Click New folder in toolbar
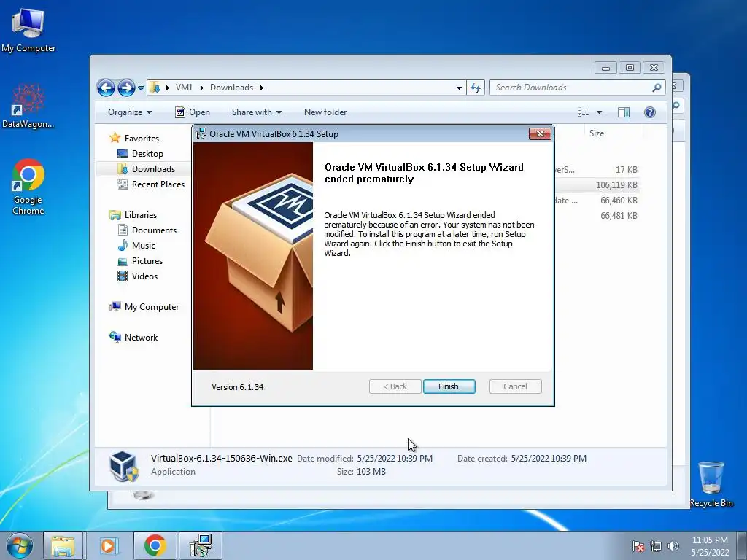The image size is (747, 560). pos(325,112)
